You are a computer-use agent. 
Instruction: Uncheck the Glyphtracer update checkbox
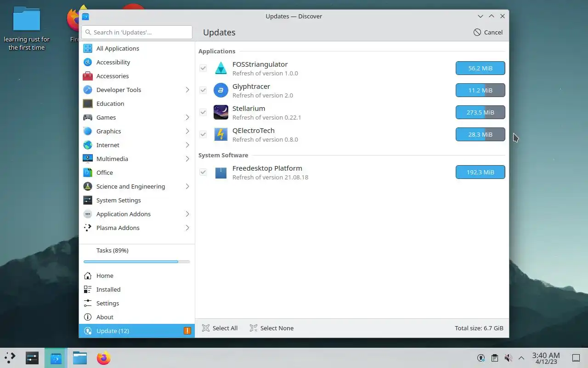pos(203,90)
